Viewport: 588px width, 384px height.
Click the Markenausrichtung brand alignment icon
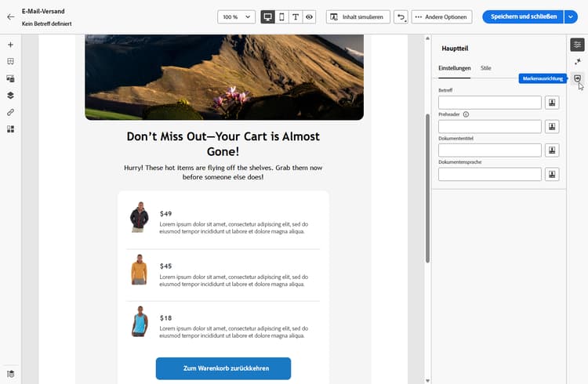click(577, 78)
